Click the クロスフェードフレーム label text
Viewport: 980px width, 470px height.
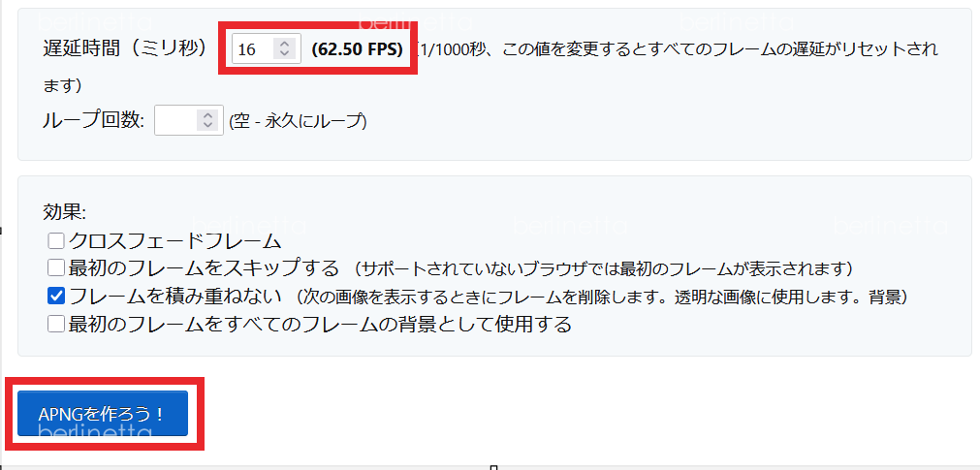pyautogui.click(x=174, y=240)
